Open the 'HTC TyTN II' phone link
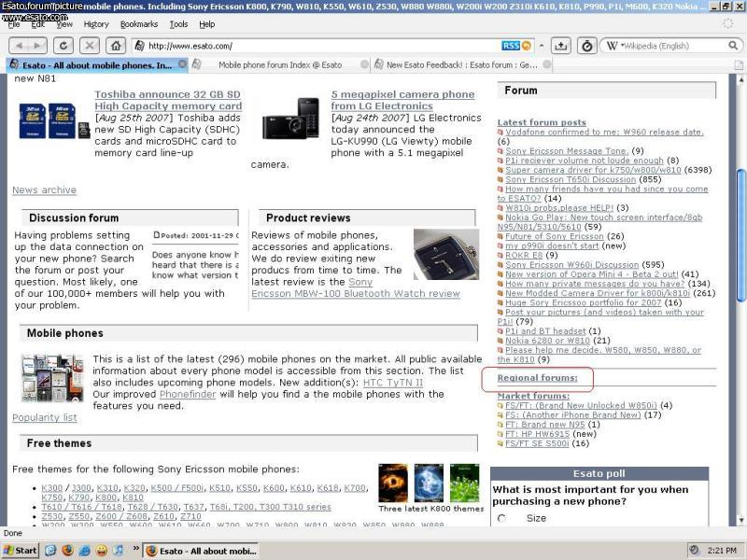The image size is (747, 560). (x=393, y=383)
